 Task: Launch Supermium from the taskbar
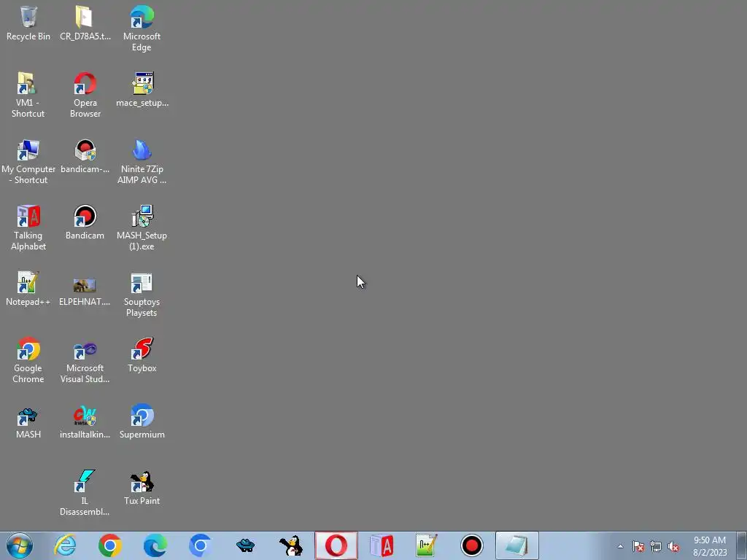pos(200,545)
